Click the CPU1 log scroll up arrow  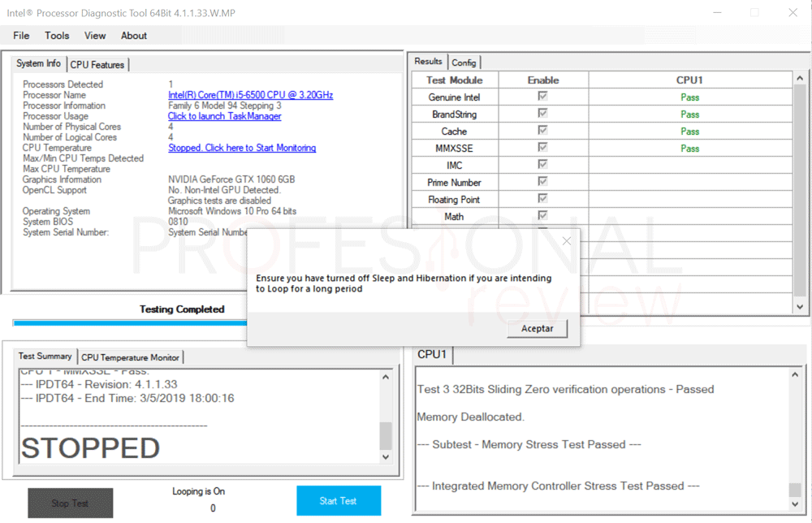pos(795,374)
